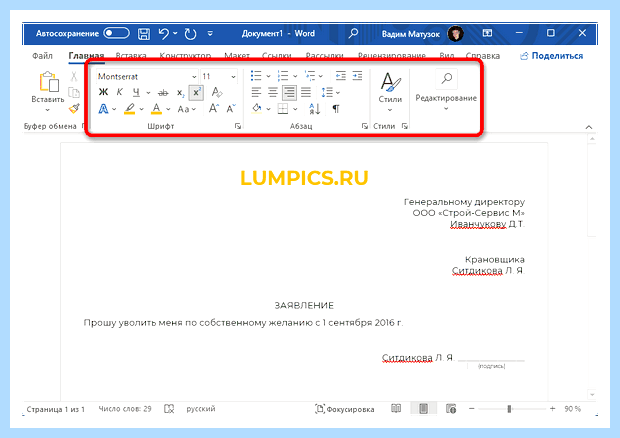The image size is (620, 438).
Task: Click the Save floppy disk icon
Action: tap(144, 34)
